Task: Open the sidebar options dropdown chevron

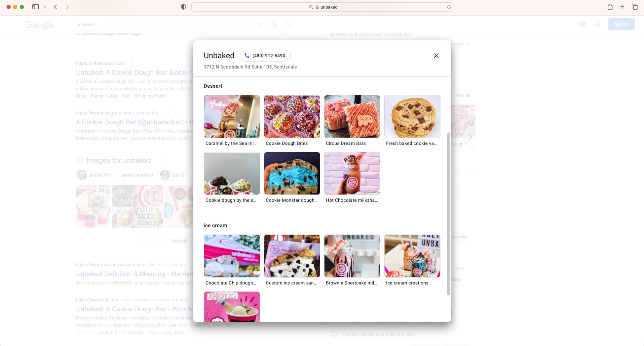Action: coord(45,7)
